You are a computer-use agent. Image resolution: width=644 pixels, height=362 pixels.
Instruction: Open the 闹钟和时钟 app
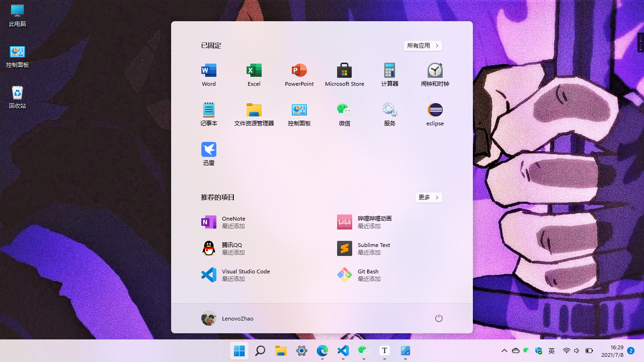[x=435, y=75]
